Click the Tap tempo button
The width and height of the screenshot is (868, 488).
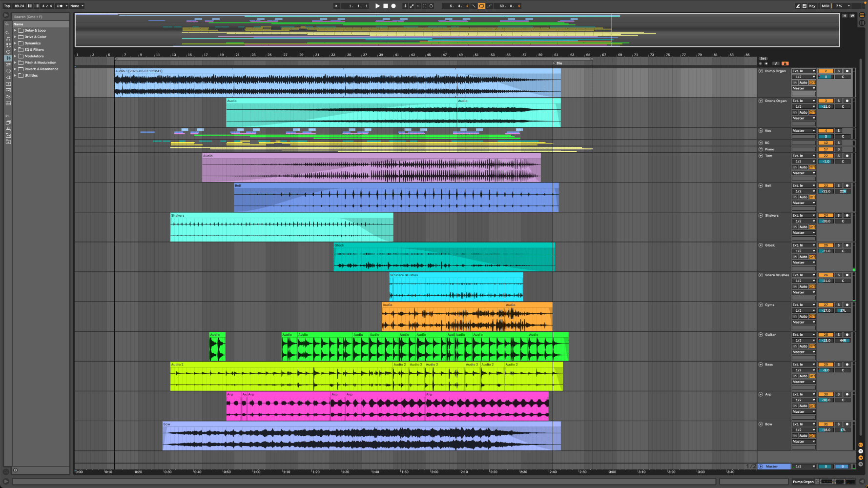click(x=7, y=6)
